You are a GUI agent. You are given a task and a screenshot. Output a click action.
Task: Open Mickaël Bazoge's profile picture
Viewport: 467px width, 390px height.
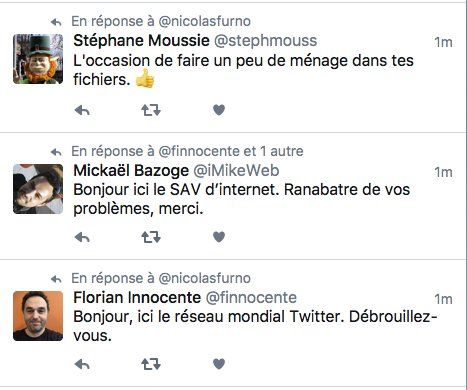coord(38,189)
